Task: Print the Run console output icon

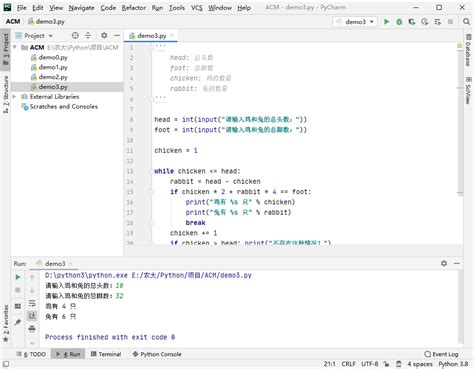Action: point(32,329)
